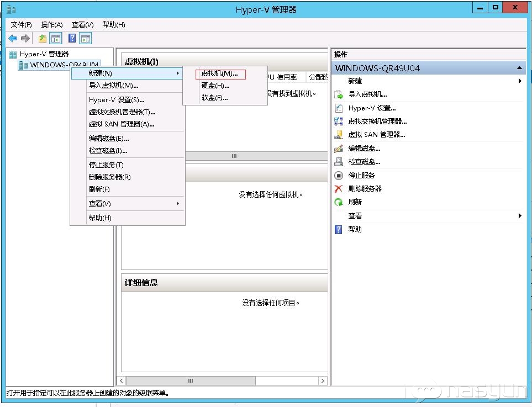Click the 帮助 icon in the actions pane
This screenshot has height=407, width=532.
339,230
